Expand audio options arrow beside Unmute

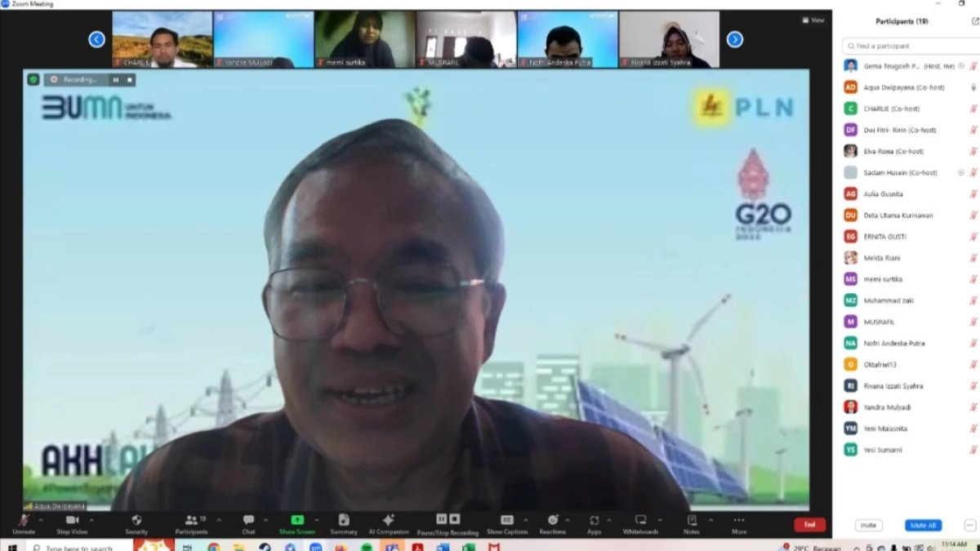(42, 520)
